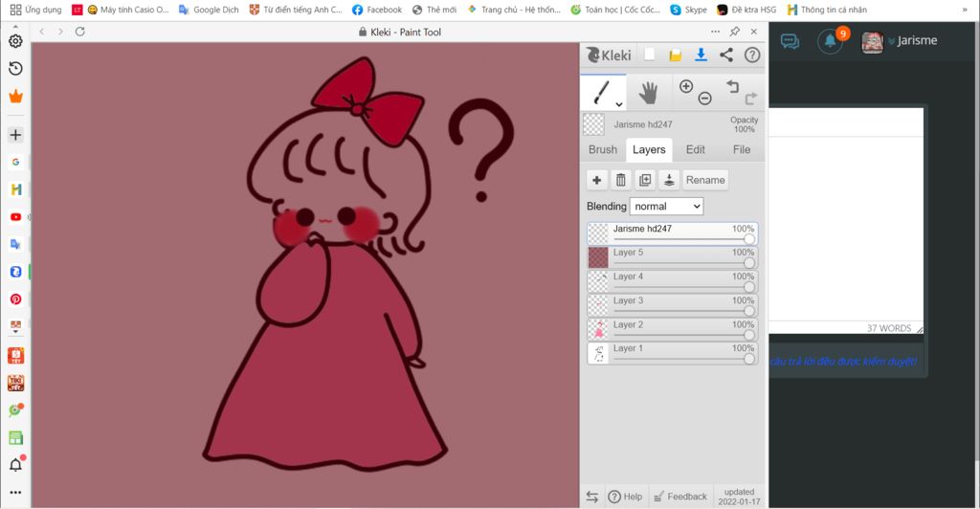
Task: Show more bookmarks chevron
Action: click(965, 10)
